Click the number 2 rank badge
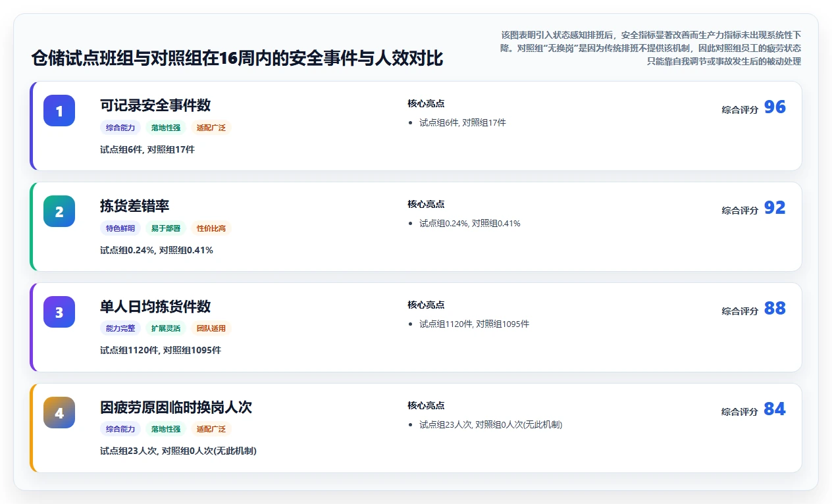The image size is (832, 504). 59,211
